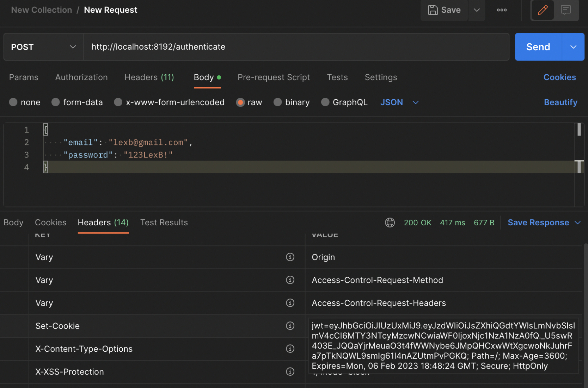Click the Access-Control-Request-Headers value

click(x=379, y=303)
